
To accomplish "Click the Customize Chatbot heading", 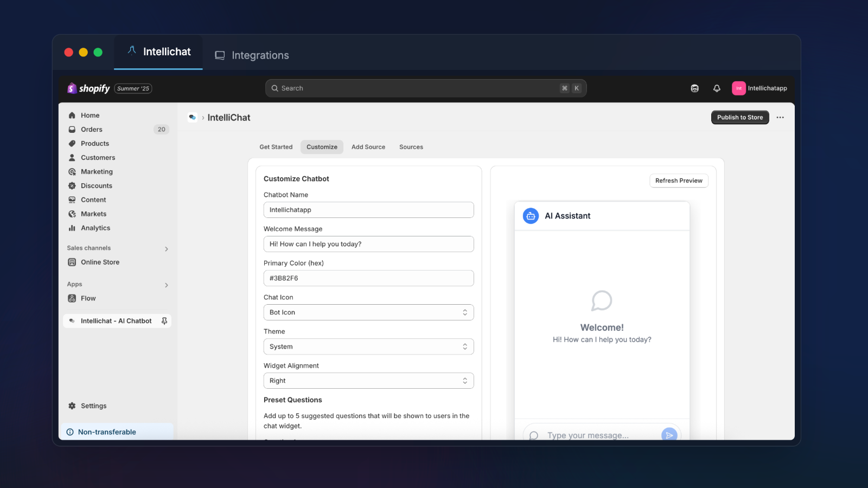I will (x=296, y=179).
